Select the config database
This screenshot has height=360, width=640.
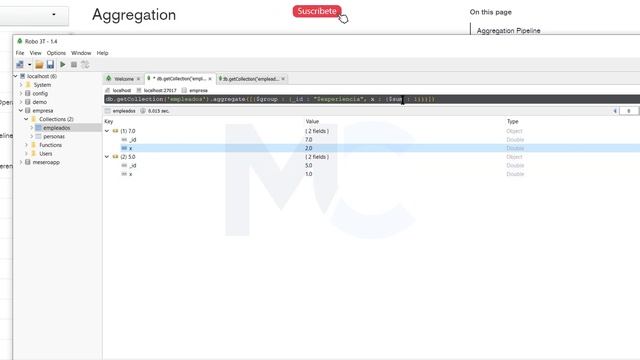pyautogui.click(x=40, y=93)
